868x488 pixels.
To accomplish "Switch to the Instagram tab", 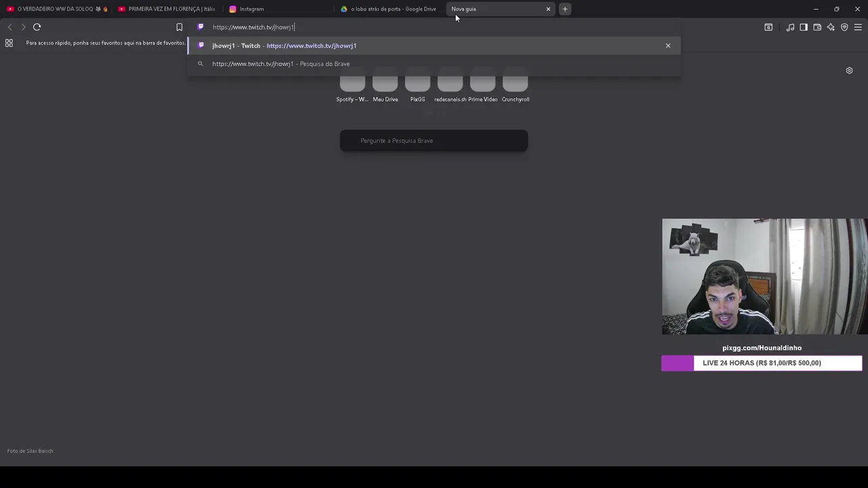I will [278, 9].
